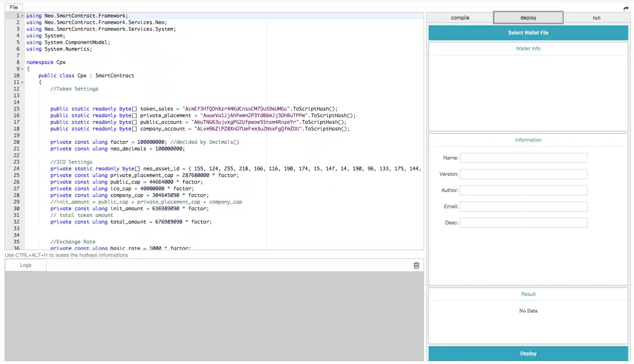Click the ico_cap constant name
634x364 pixels.
(121, 189)
